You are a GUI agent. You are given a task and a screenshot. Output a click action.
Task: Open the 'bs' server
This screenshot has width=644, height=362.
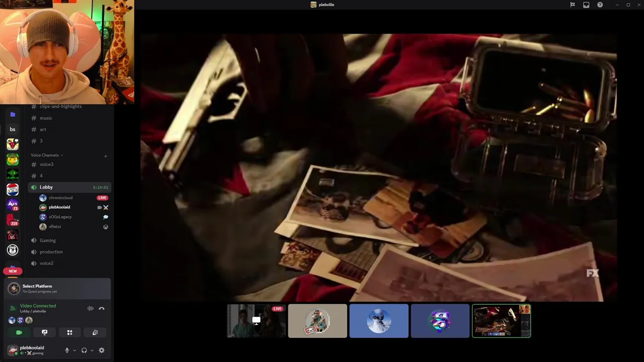click(13, 129)
